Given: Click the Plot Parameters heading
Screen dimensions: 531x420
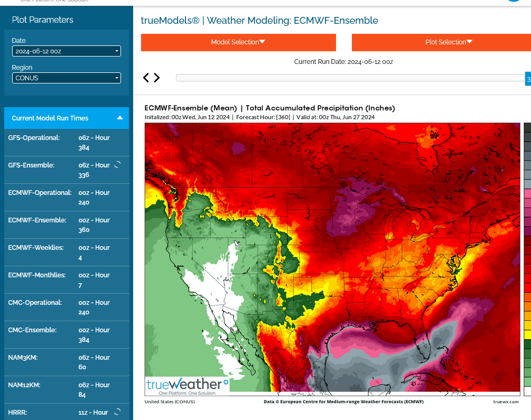Looking at the screenshot, I should [x=42, y=20].
